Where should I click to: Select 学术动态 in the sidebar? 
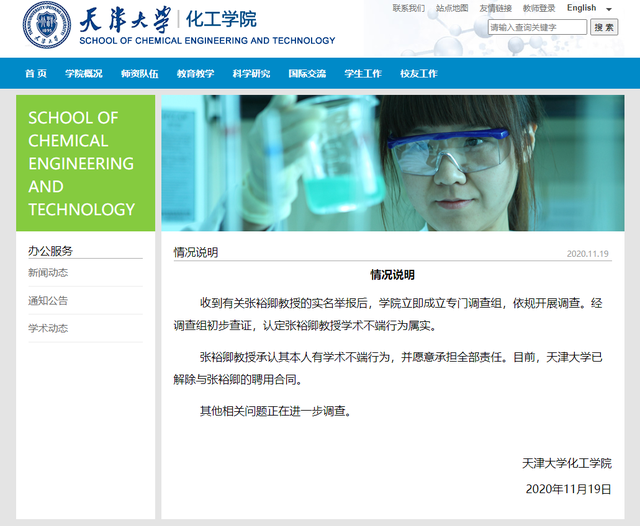point(48,329)
